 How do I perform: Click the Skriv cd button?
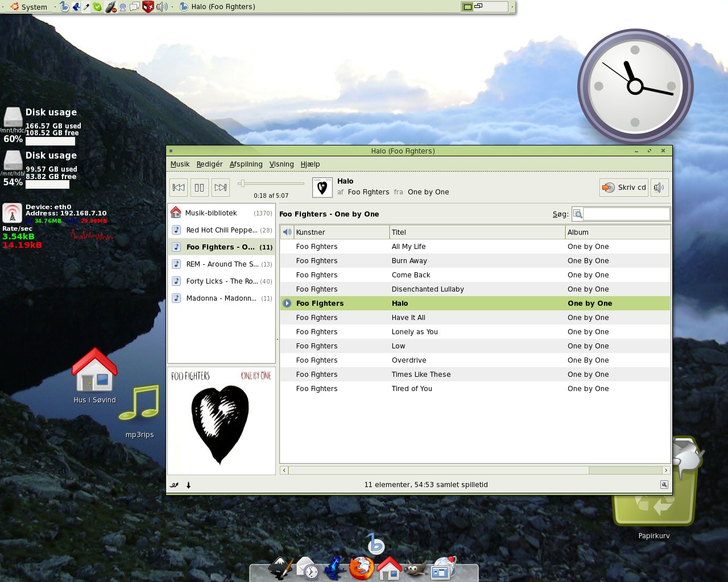click(x=624, y=187)
